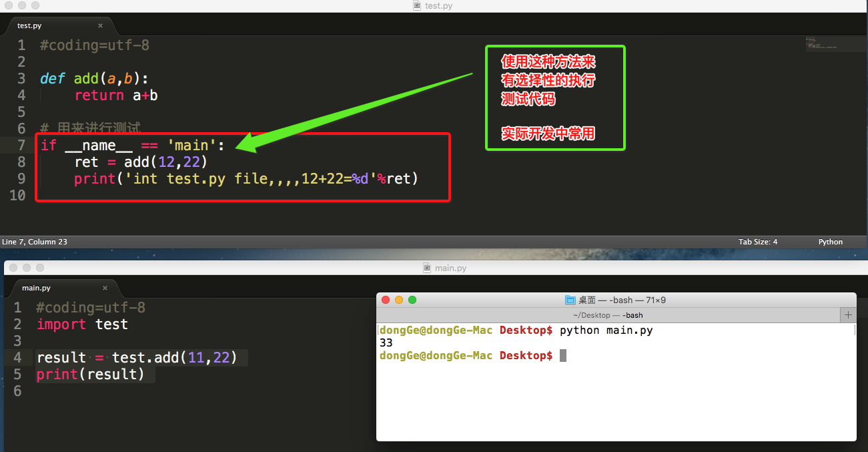Click the red close button of terminal
Screen dimensions: 868x452
pos(386,300)
